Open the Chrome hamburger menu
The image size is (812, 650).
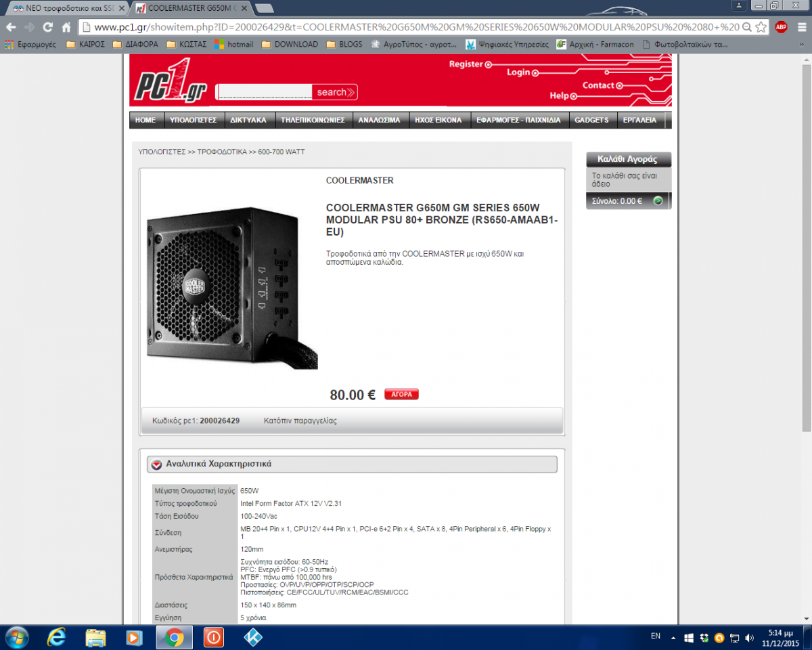tap(800, 27)
